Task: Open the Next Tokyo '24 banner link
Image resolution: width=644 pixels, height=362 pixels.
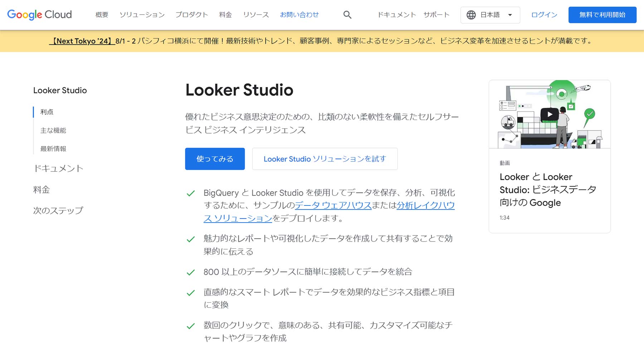Action: 82,41
